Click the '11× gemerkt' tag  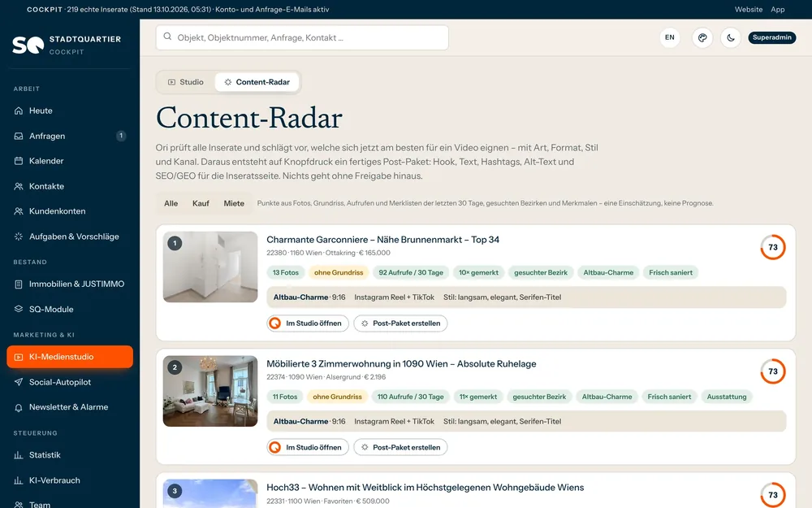pos(478,397)
